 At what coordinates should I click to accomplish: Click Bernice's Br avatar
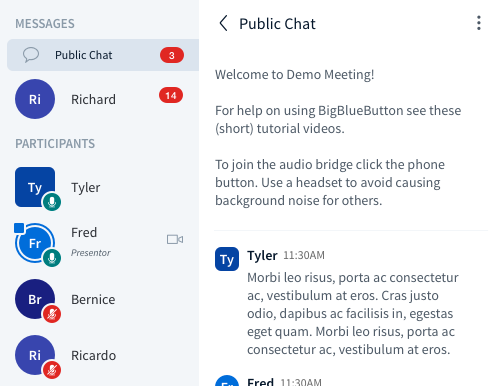tap(35, 299)
